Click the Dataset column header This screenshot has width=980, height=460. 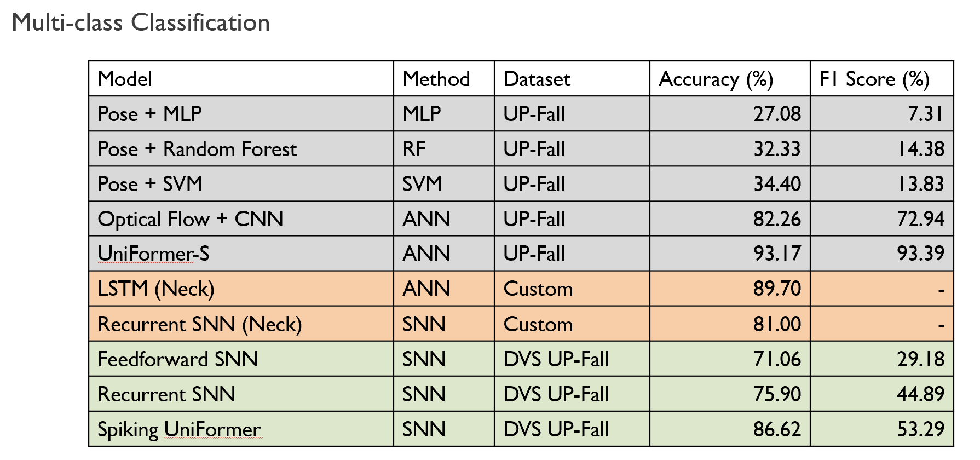(x=572, y=79)
